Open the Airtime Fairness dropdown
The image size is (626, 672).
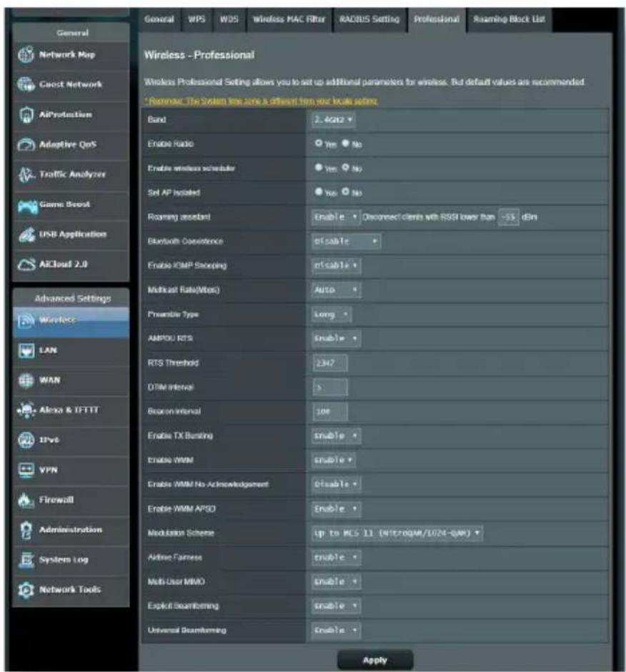click(x=336, y=558)
